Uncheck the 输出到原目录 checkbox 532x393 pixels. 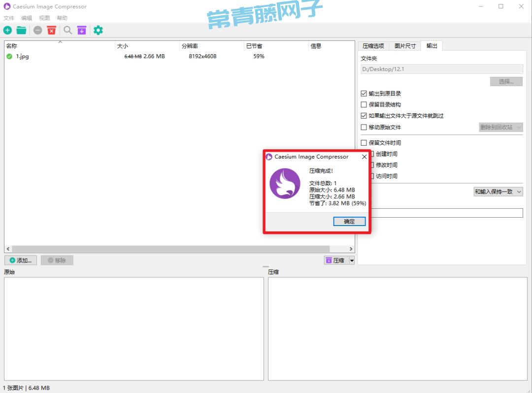(364, 94)
